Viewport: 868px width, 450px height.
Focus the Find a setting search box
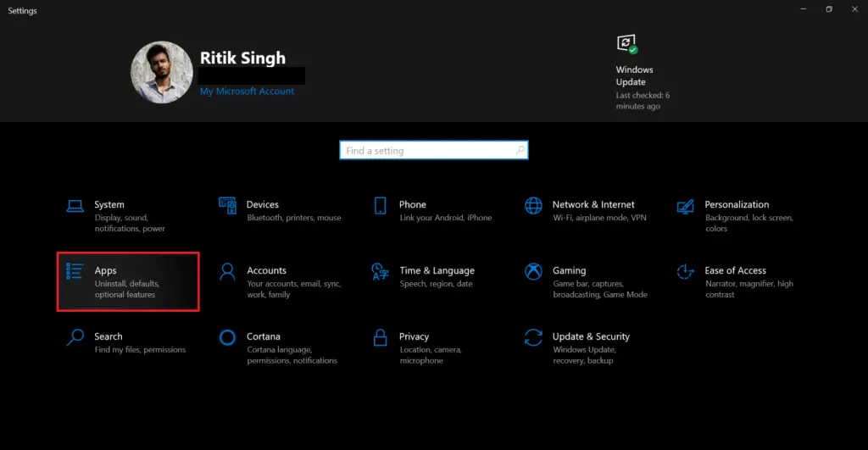pos(433,150)
